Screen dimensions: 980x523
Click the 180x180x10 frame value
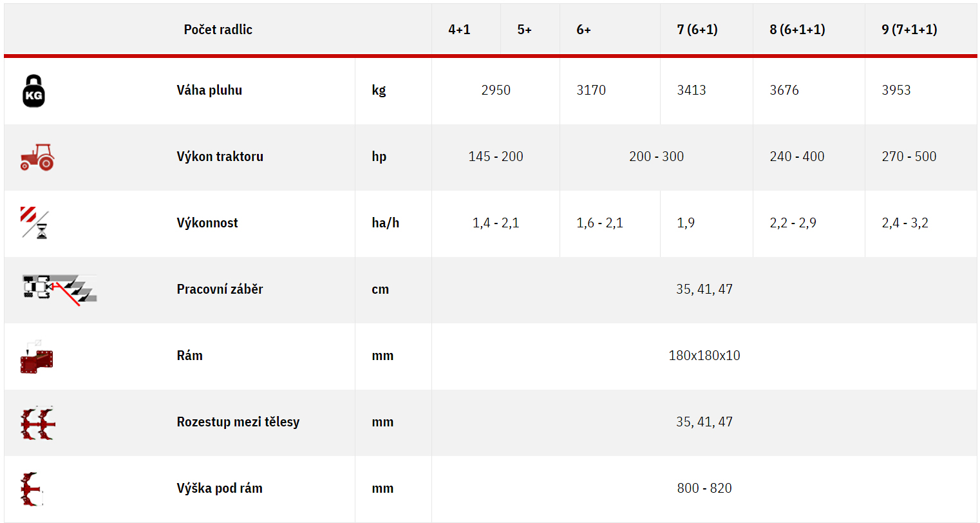pos(704,356)
